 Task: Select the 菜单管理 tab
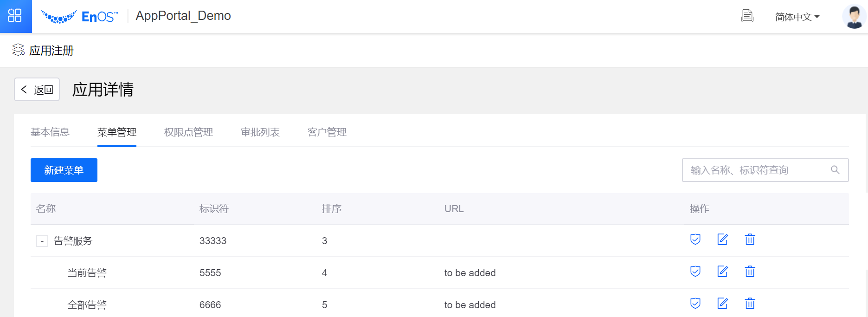click(117, 132)
